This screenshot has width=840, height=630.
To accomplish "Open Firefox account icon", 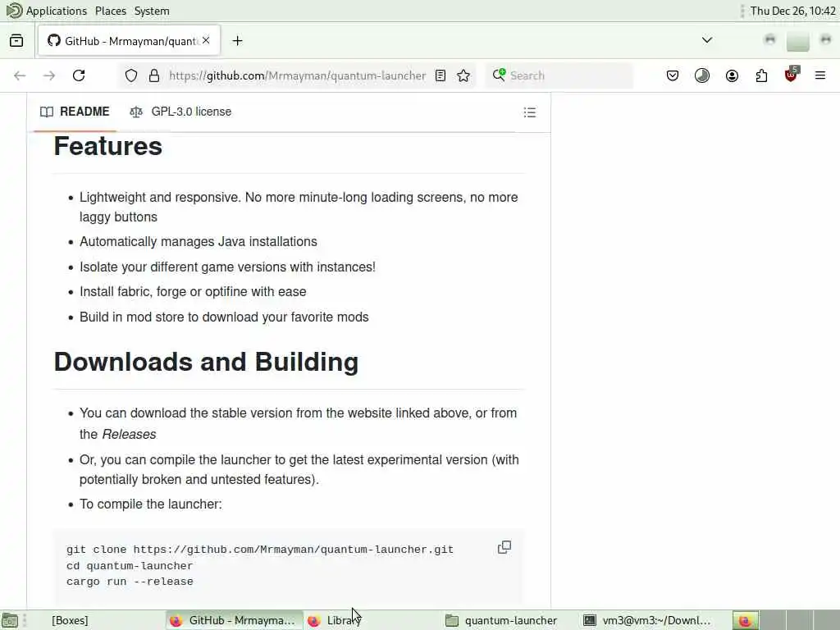I will [732, 75].
